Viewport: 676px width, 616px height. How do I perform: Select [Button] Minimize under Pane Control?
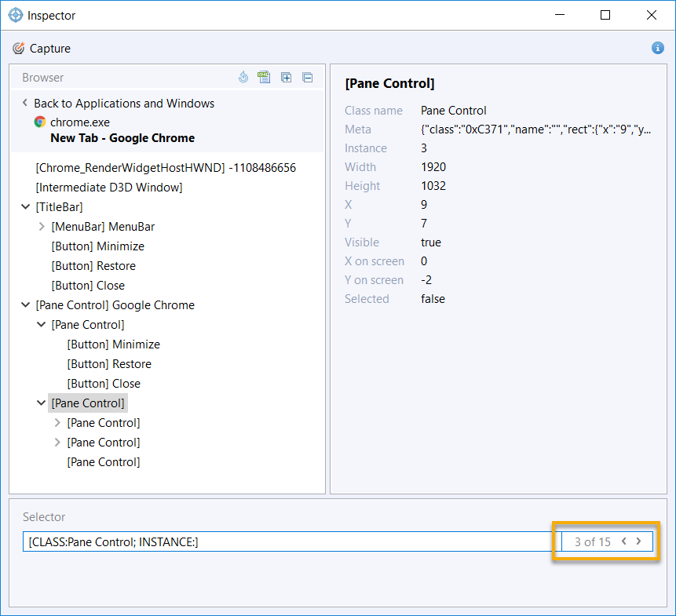[114, 344]
